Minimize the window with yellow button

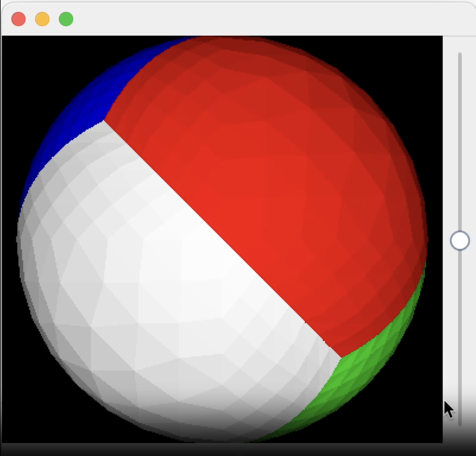[42, 19]
